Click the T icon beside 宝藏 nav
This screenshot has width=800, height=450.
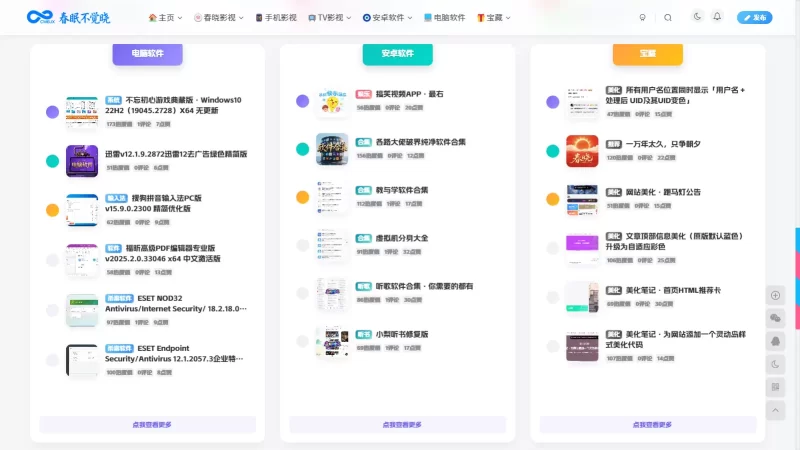click(481, 18)
